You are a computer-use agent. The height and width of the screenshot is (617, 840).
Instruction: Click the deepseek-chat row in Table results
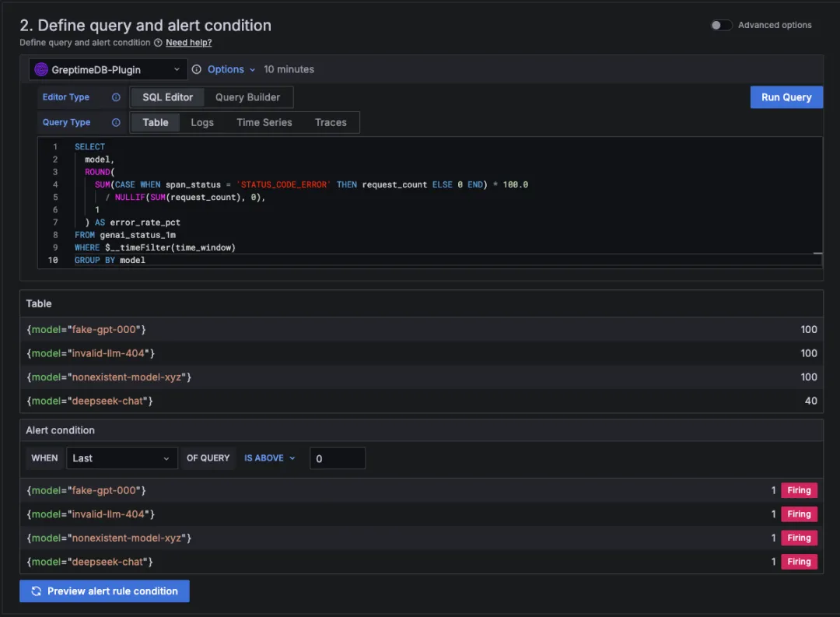point(422,401)
